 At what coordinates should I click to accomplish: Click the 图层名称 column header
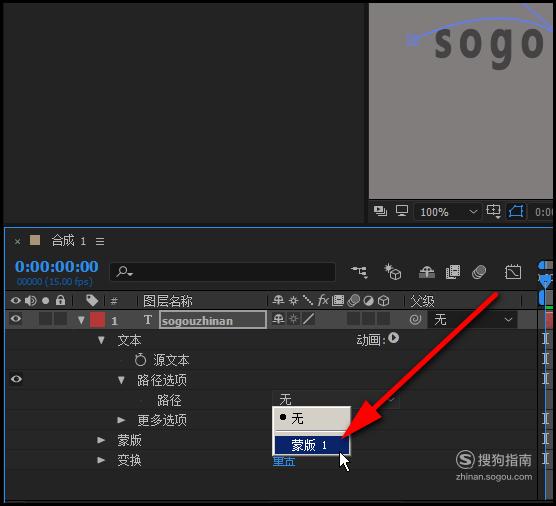tap(168, 301)
